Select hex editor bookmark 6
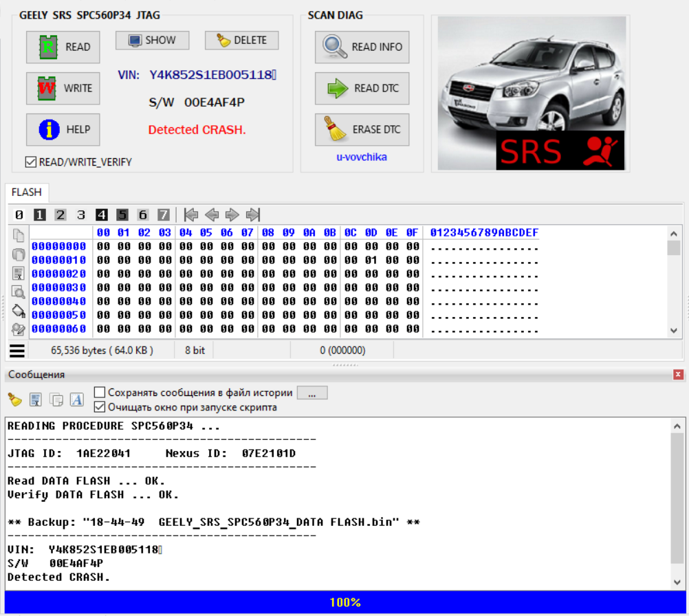Image resolution: width=689 pixels, height=616 pixels. click(x=143, y=215)
